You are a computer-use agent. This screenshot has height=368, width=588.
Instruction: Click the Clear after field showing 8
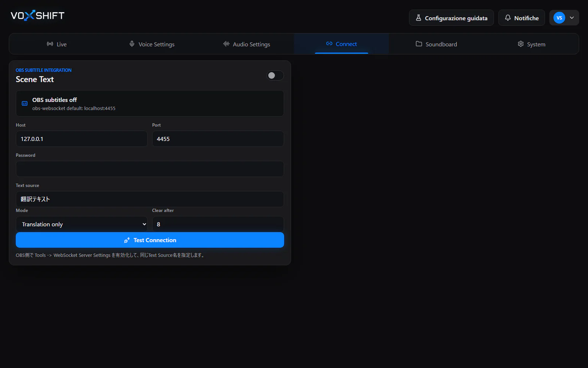[x=218, y=224]
